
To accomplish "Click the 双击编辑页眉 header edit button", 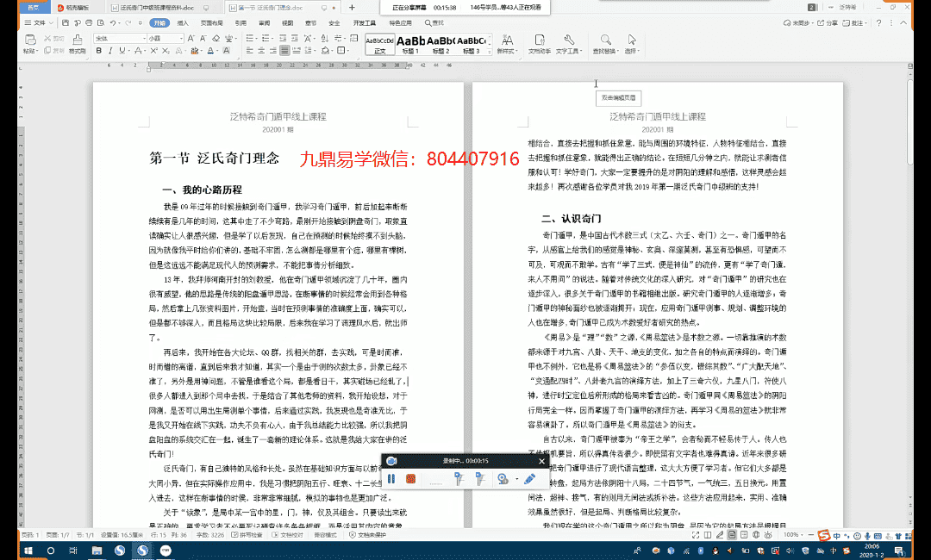I will click(x=618, y=98).
